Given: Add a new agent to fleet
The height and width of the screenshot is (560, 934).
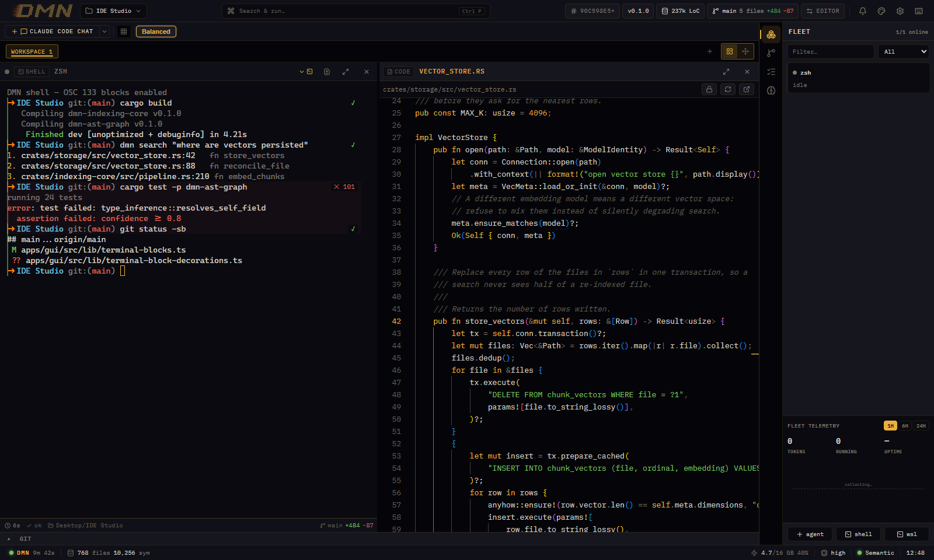Looking at the screenshot, I should click(x=810, y=534).
